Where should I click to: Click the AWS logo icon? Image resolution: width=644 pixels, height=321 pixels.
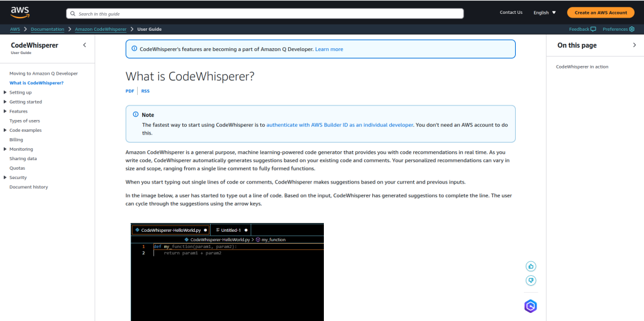pos(20,12)
